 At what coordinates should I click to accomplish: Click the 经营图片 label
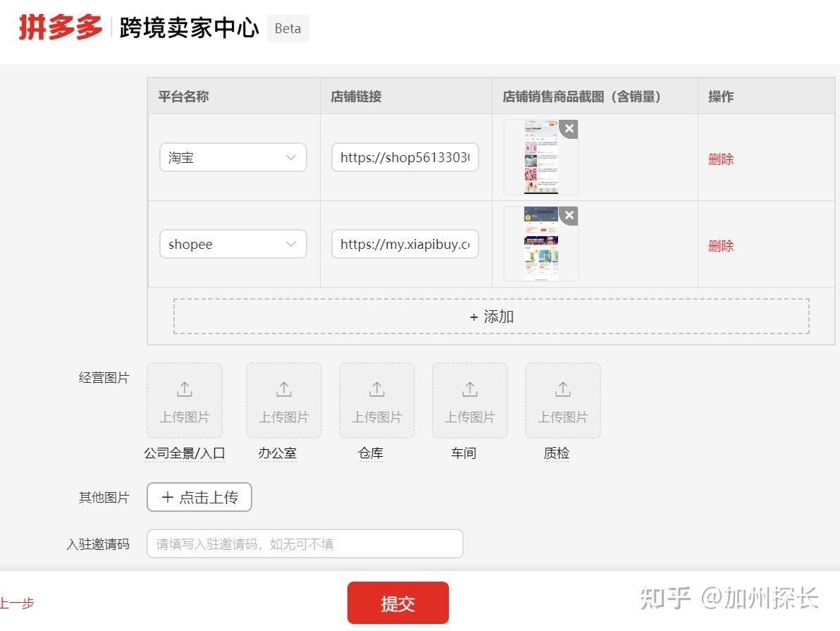(104, 378)
